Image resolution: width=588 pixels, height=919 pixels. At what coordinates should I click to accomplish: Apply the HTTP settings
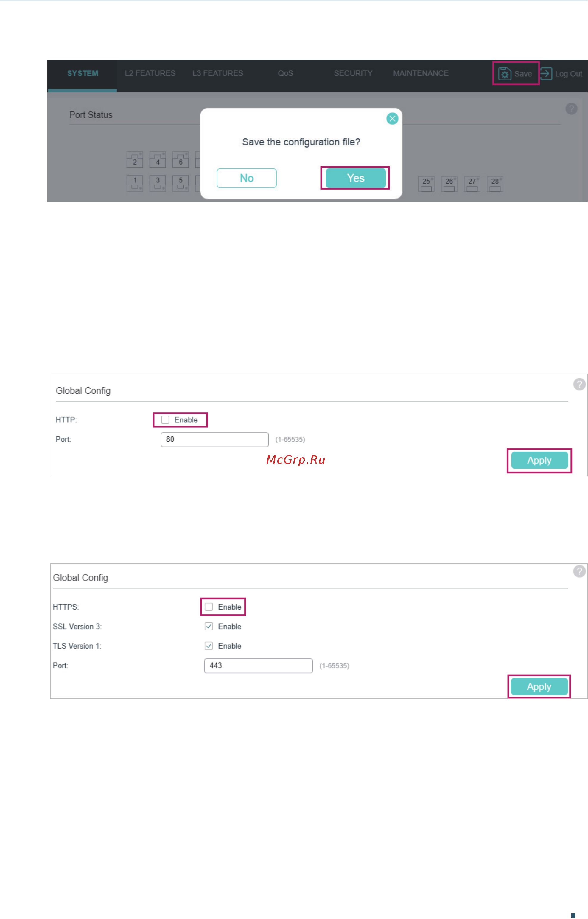pyautogui.click(x=539, y=461)
